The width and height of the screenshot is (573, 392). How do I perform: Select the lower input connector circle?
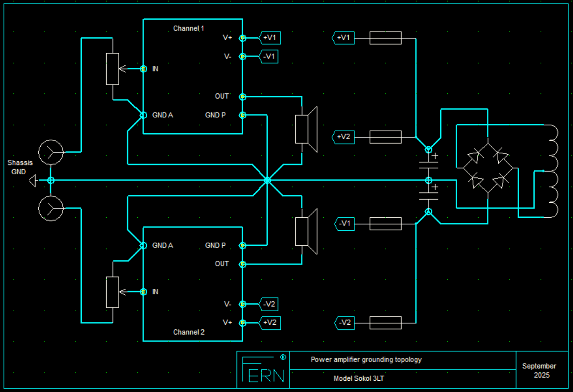coord(50,208)
